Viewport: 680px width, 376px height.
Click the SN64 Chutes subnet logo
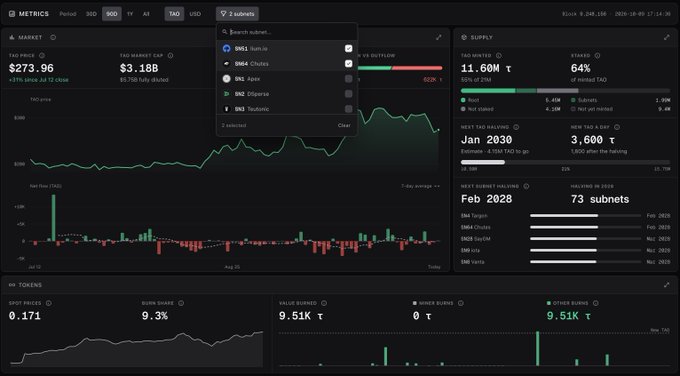226,64
